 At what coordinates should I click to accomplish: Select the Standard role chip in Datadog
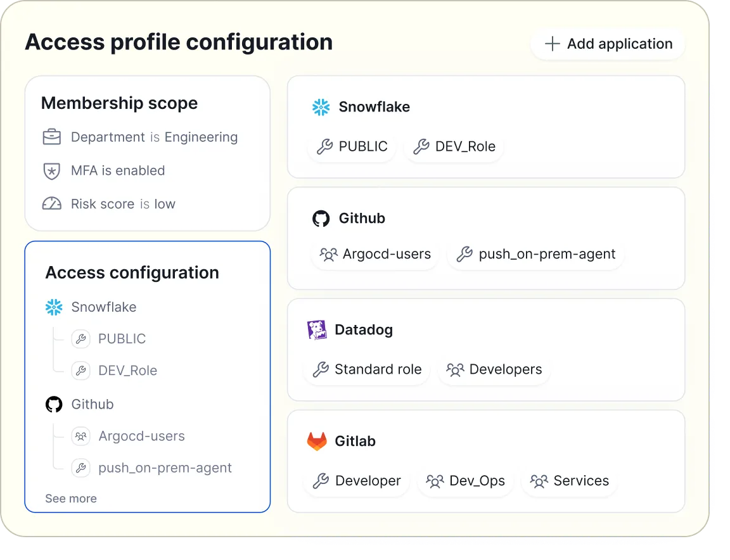[367, 369]
